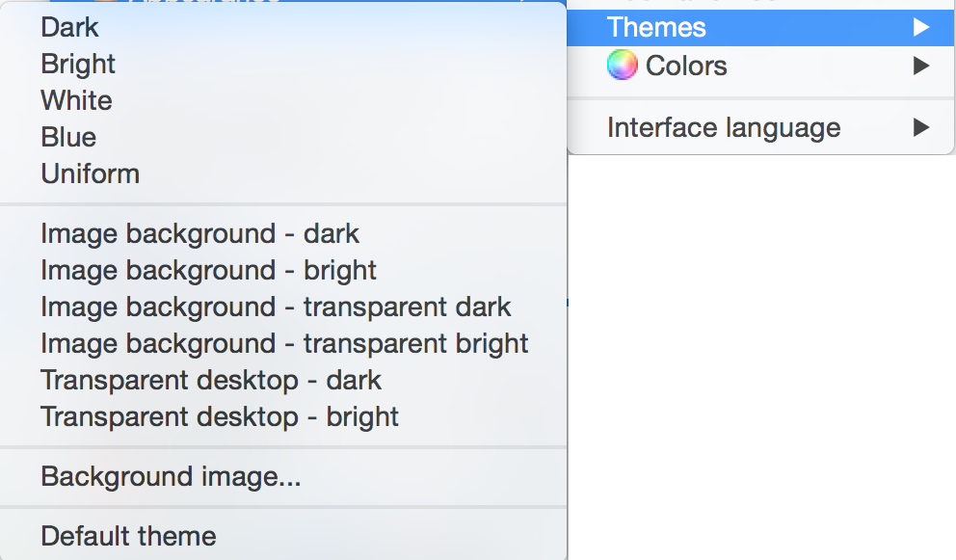Expand the Themes submenu arrow
This screenshot has height=560, width=956.
pyautogui.click(x=920, y=28)
